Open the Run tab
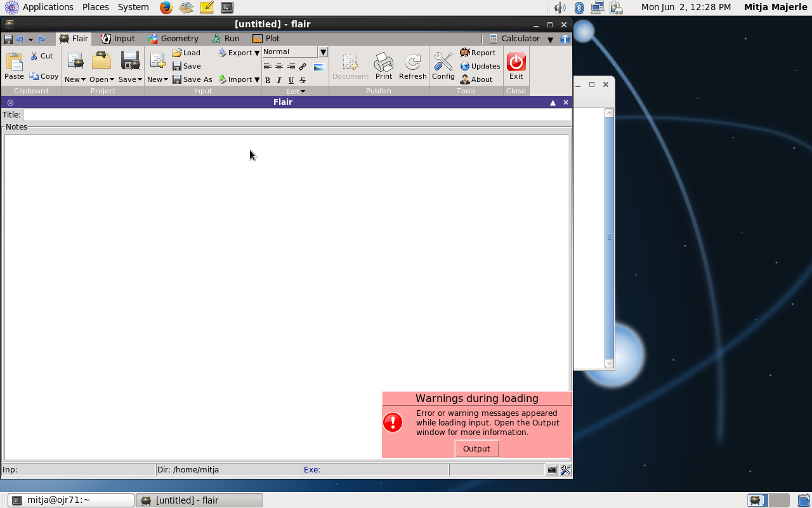This screenshot has width=812, height=508. click(225, 39)
